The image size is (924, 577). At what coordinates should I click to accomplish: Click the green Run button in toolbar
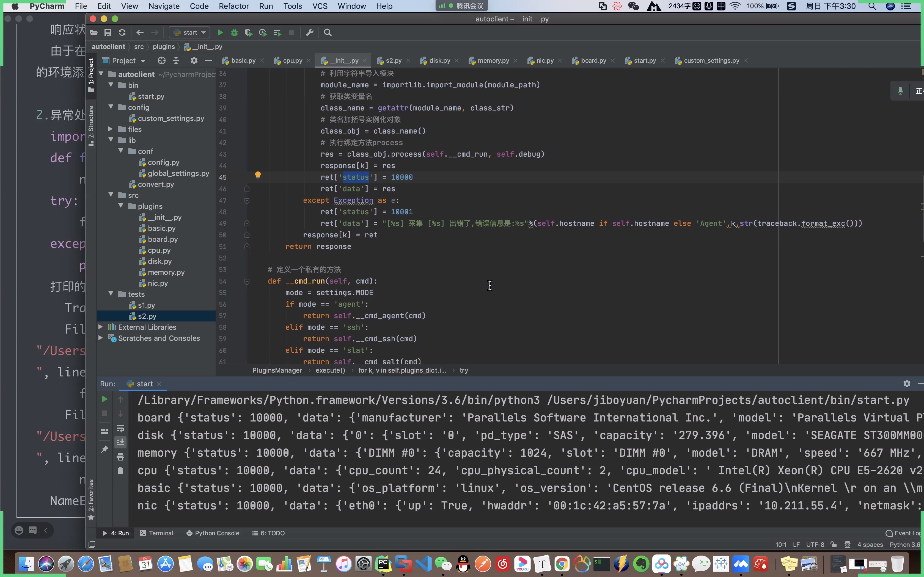pyautogui.click(x=220, y=33)
